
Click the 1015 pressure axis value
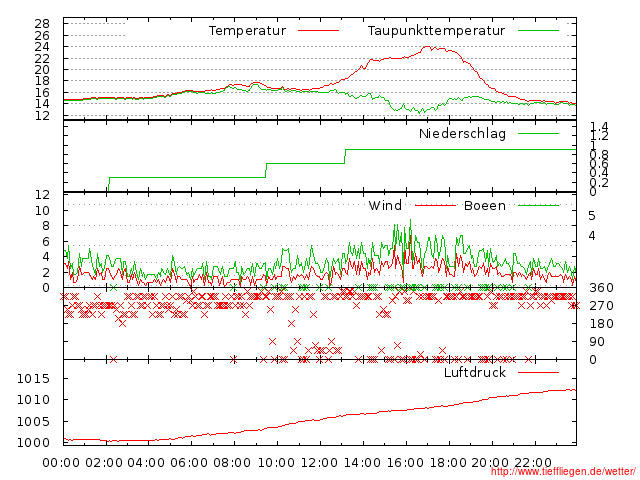(33, 379)
